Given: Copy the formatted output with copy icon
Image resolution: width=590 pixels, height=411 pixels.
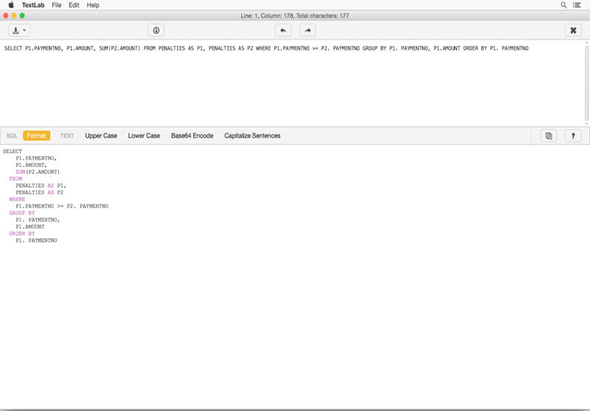Looking at the screenshot, I should coord(549,135).
